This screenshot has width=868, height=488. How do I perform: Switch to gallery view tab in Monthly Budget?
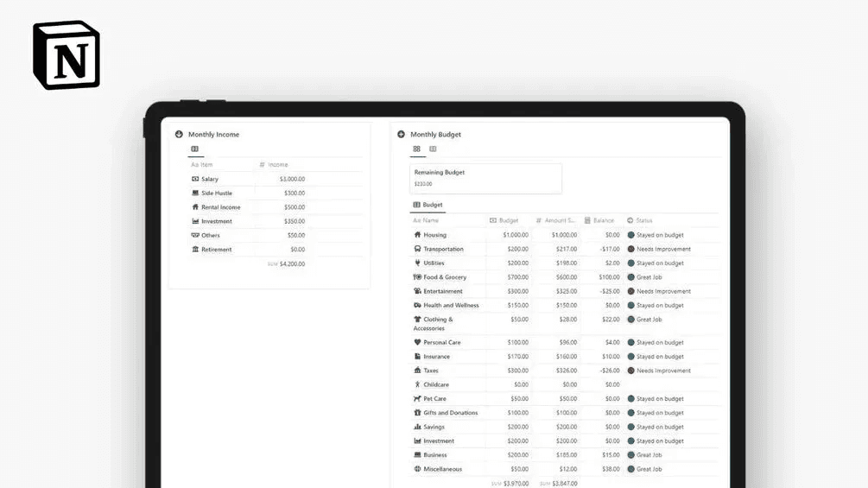(x=417, y=149)
